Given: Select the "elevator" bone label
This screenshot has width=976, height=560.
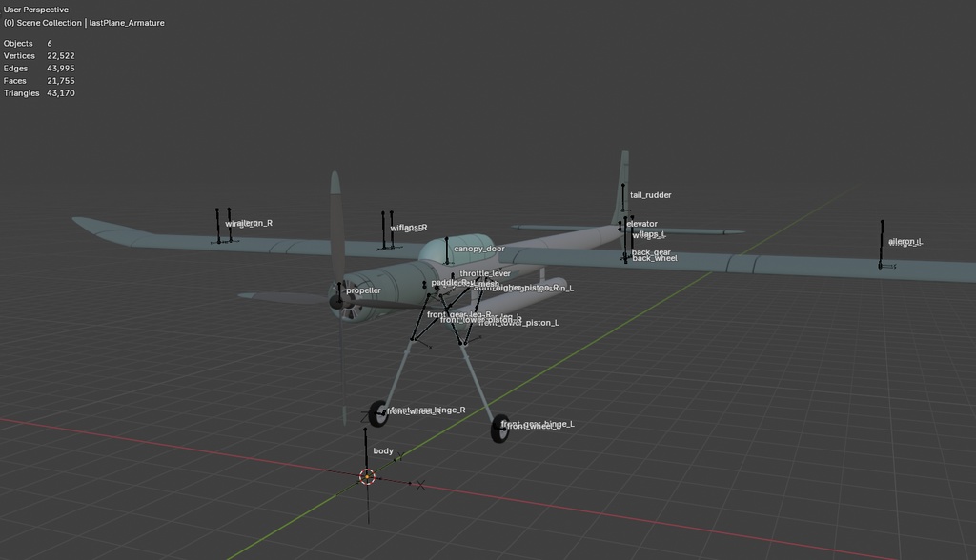Looking at the screenshot, I should 641,224.
